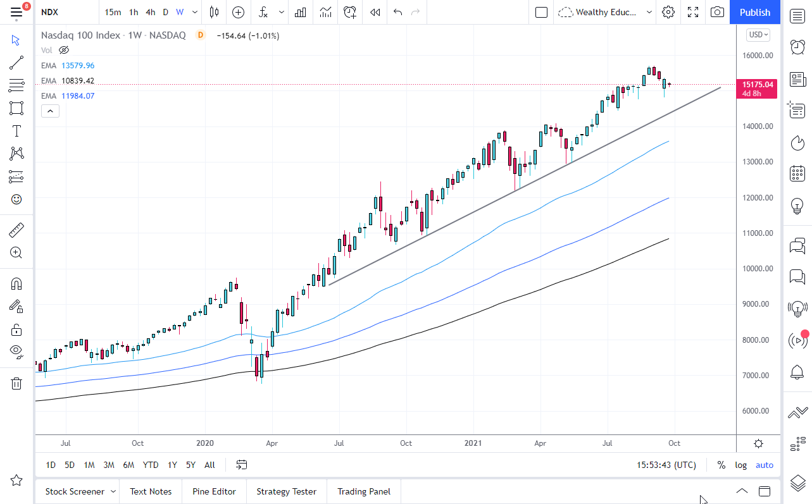
Task: Open the Emoji drawing tool
Action: click(16, 199)
